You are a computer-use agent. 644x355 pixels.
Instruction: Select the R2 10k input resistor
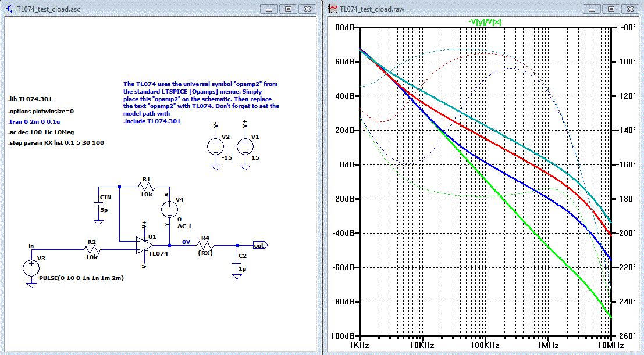click(x=92, y=250)
